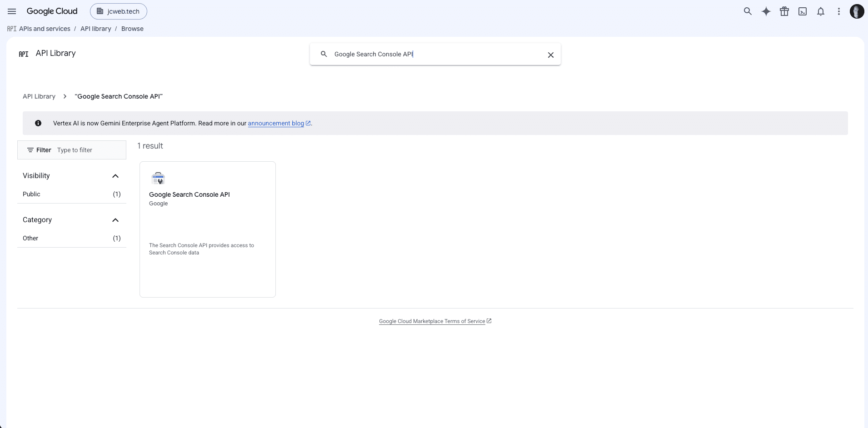The image size is (868, 428).
Task: Click the "1 result" count text
Action: tap(150, 146)
